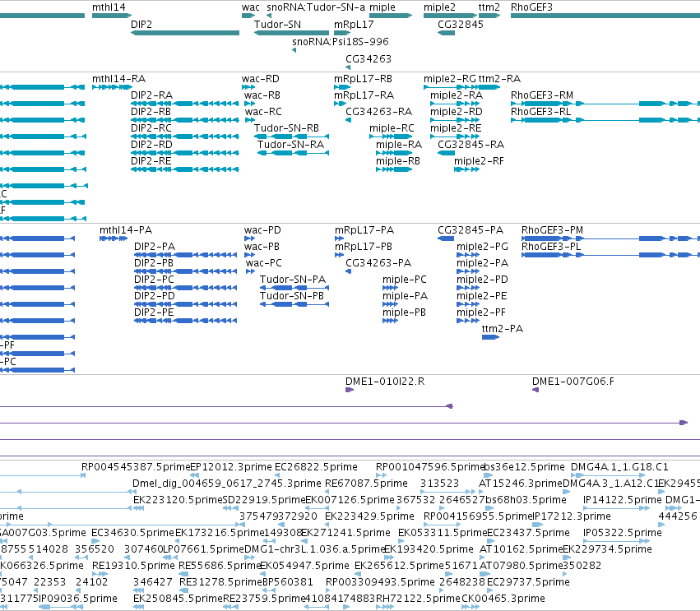Select wac-PD protein label
The image size is (700, 611).
pos(262,230)
